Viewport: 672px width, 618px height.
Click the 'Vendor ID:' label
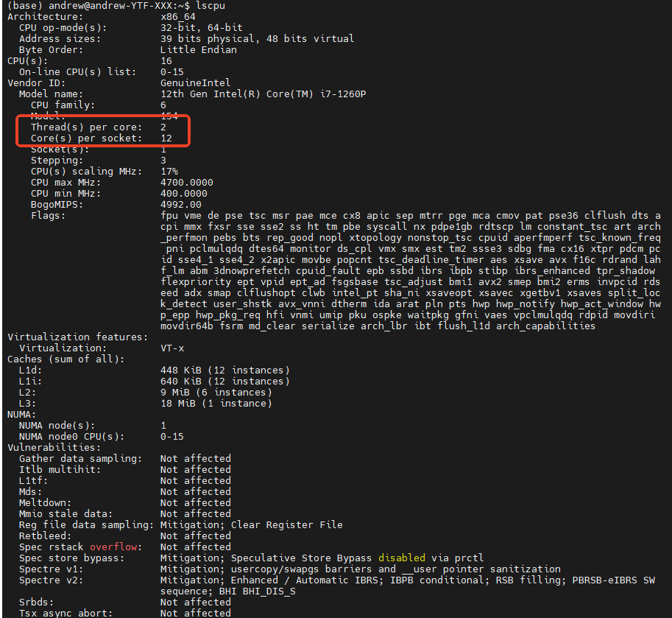tap(36, 82)
